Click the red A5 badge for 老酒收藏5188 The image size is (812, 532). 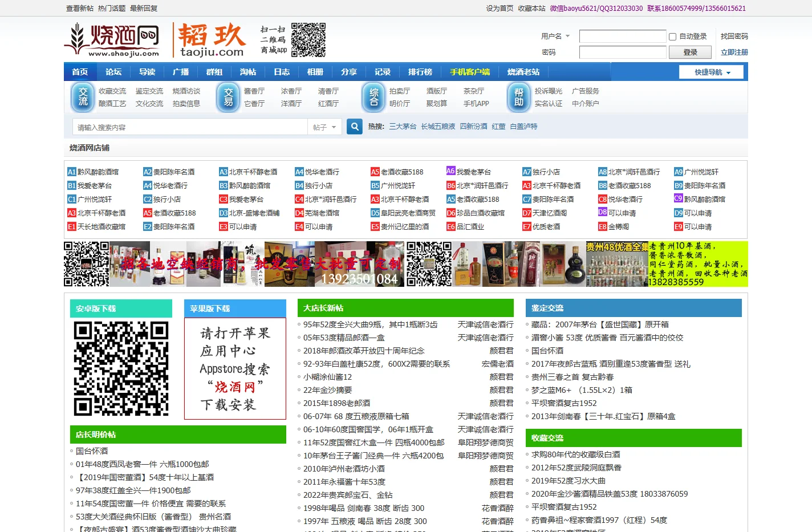coord(375,172)
